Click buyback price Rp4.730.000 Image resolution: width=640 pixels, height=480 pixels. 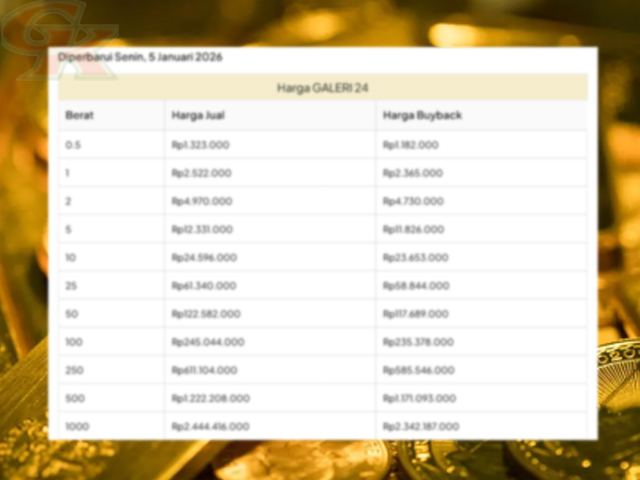(x=412, y=201)
